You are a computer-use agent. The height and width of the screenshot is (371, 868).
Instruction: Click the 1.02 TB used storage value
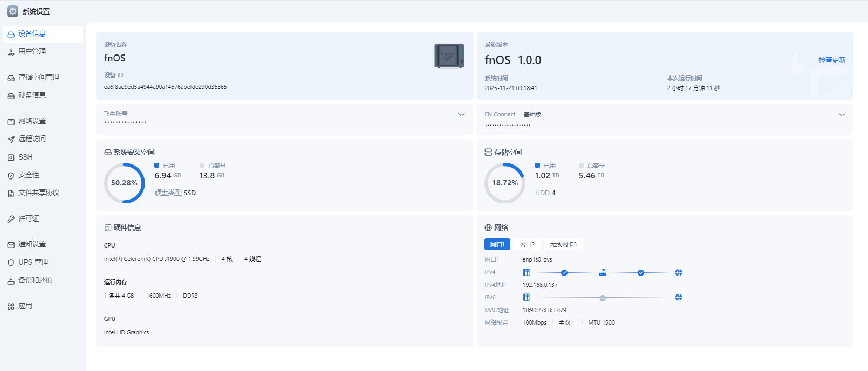[547, 176]
